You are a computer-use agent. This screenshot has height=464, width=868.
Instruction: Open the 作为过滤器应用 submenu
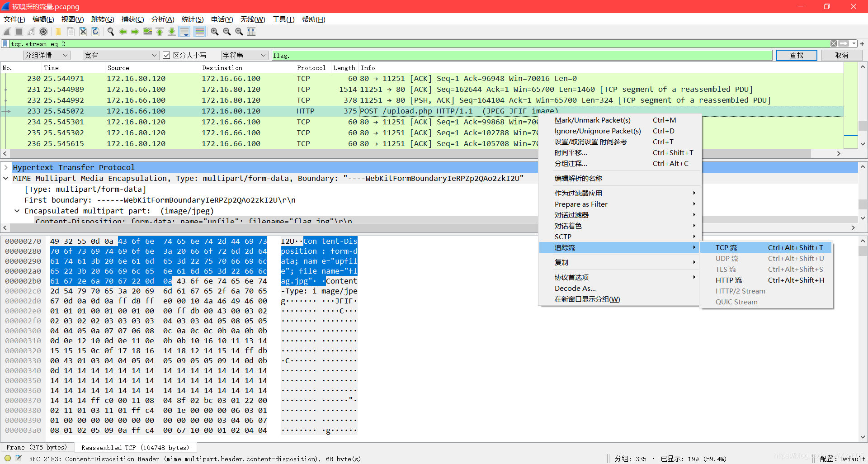tap(620, 193)
